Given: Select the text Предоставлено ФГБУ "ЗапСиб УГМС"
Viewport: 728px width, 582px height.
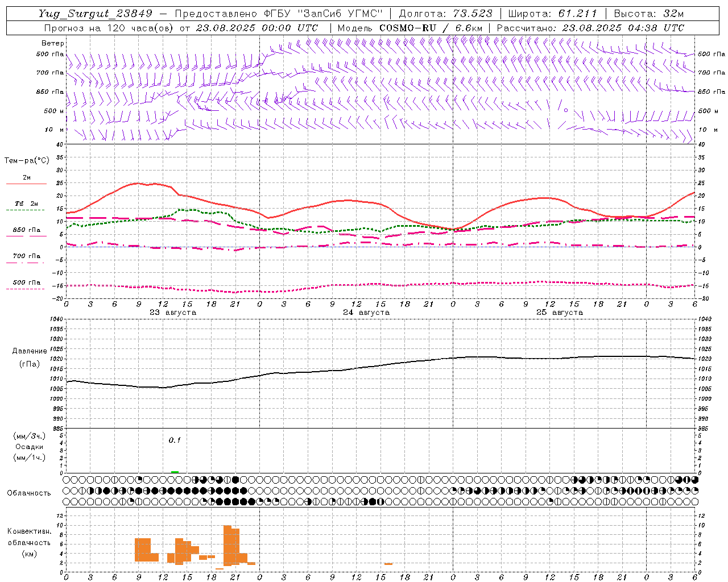Looking at the screenshot, I should pyautogui.click(x=279, y=14).
